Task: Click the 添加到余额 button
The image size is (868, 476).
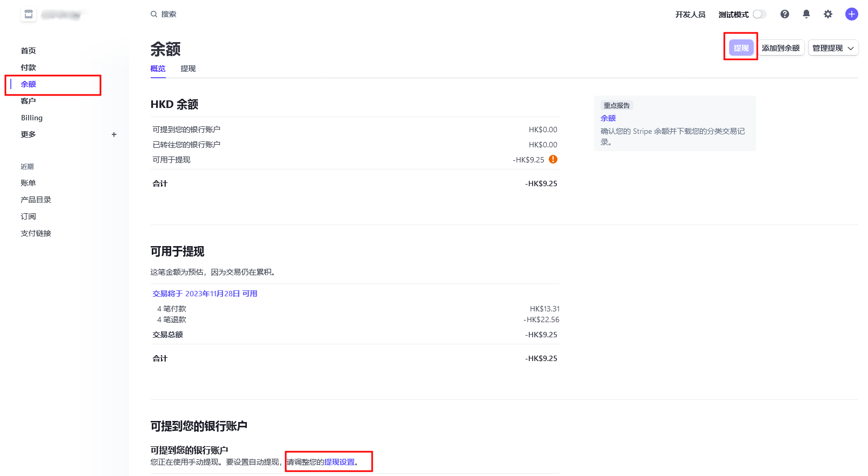Action: 780,48
